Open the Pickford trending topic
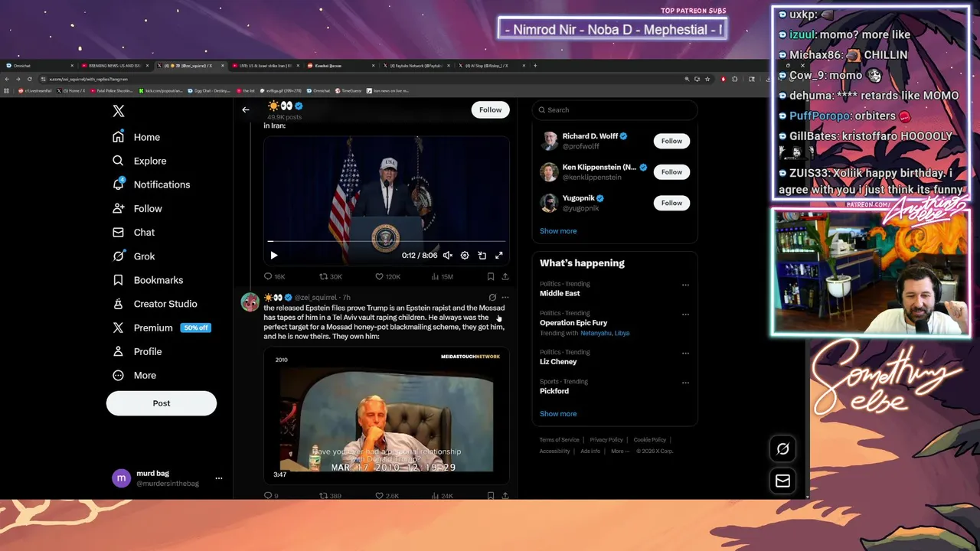This screenshot has width=980, height=551. [554, 391]
